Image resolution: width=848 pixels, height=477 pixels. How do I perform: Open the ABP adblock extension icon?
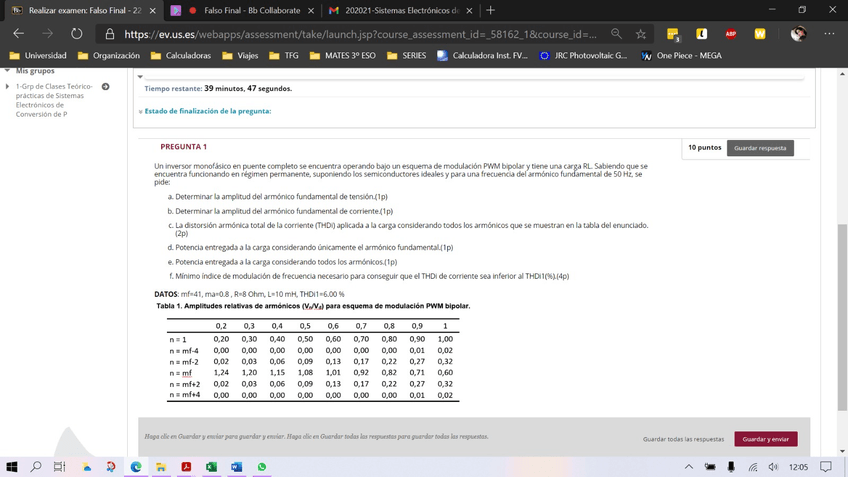pos(731,34)
